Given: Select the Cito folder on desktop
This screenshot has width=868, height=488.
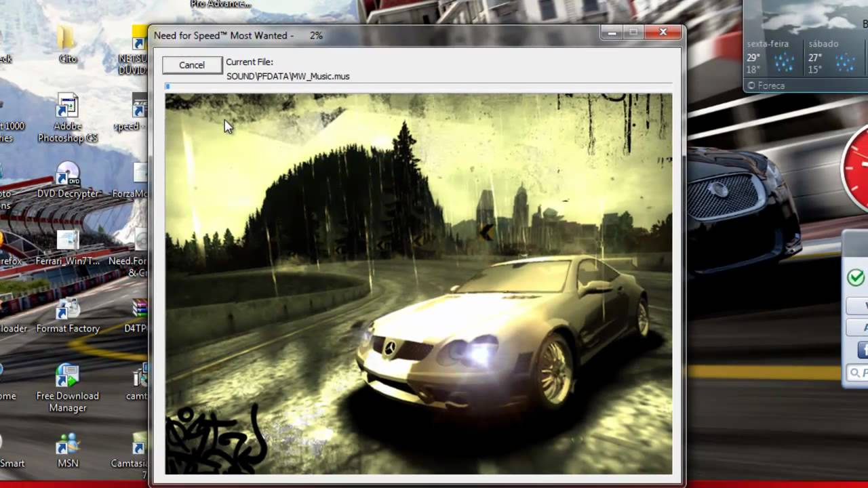Looking at the screenshot, I should point(67,44).
